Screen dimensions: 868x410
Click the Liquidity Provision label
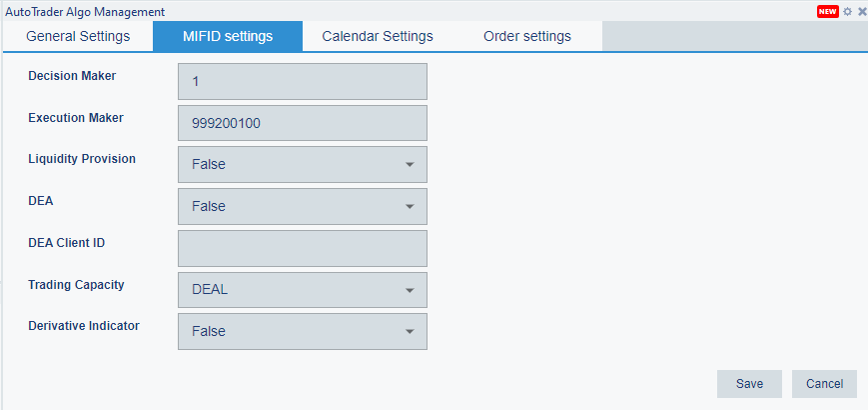pyautogui.click(x=82, y=158)
